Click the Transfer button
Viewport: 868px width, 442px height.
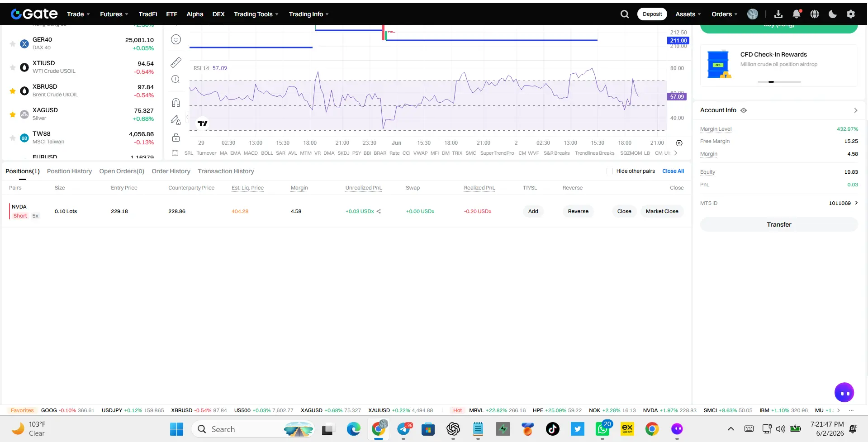pos(779,224)
